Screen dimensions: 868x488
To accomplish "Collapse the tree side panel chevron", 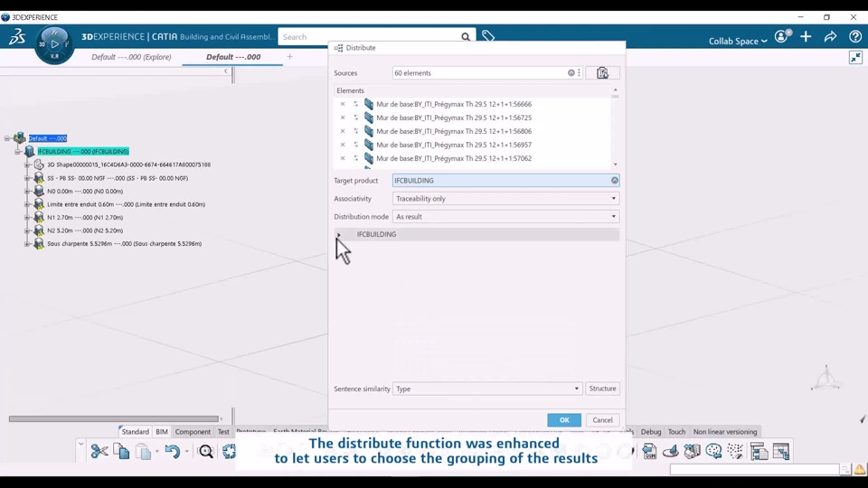I will pos(226,71).
